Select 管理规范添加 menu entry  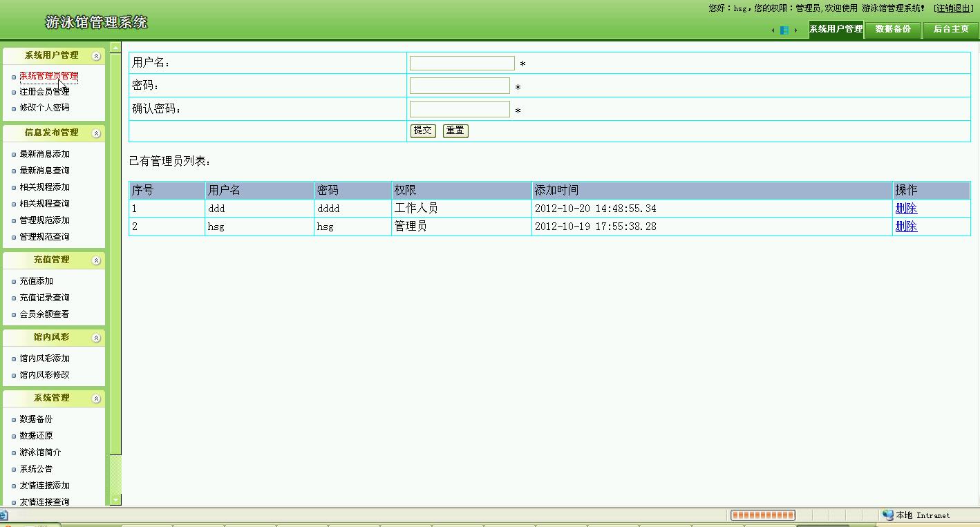point(44,220)
